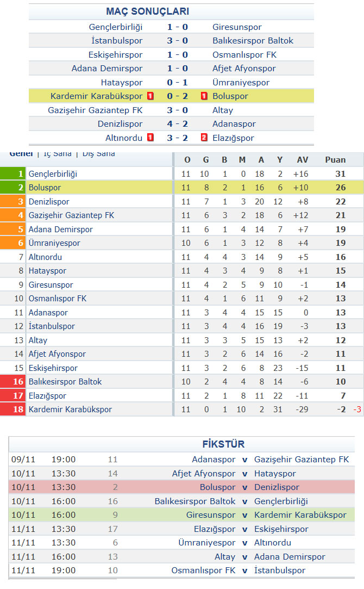
Task: Click the red card icon before Boluspor result
Action: [x=204, y=96]
